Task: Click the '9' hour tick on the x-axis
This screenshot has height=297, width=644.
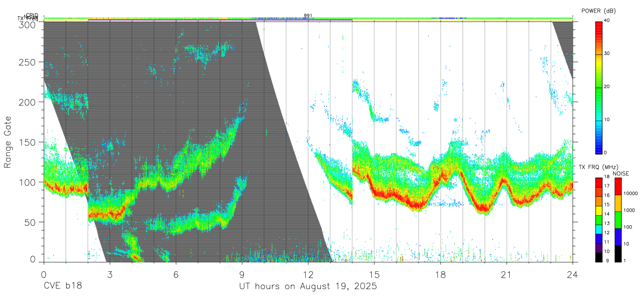Action: click(x=242, y=274)
